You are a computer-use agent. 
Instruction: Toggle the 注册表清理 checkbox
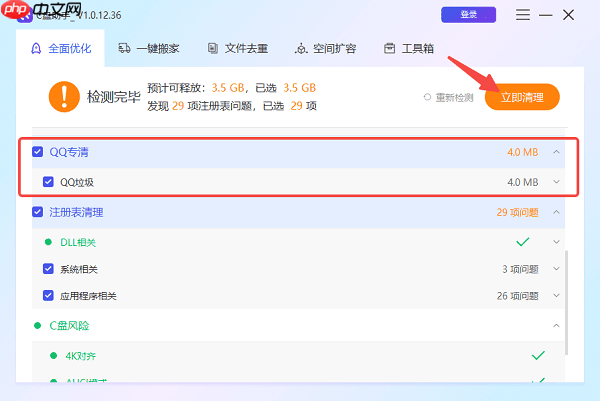(x=38, y=212)
